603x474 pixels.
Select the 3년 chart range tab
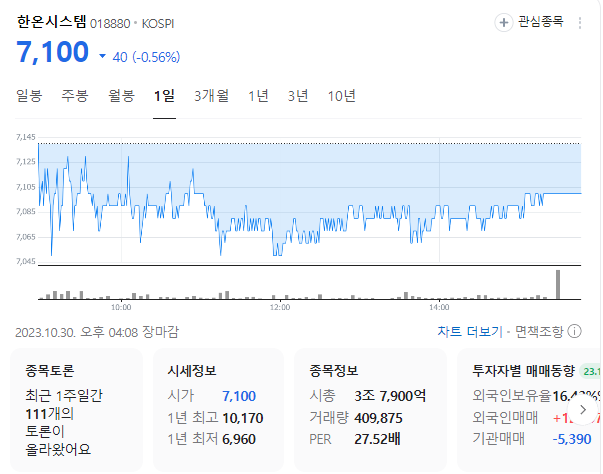click(x=298, y=96)
